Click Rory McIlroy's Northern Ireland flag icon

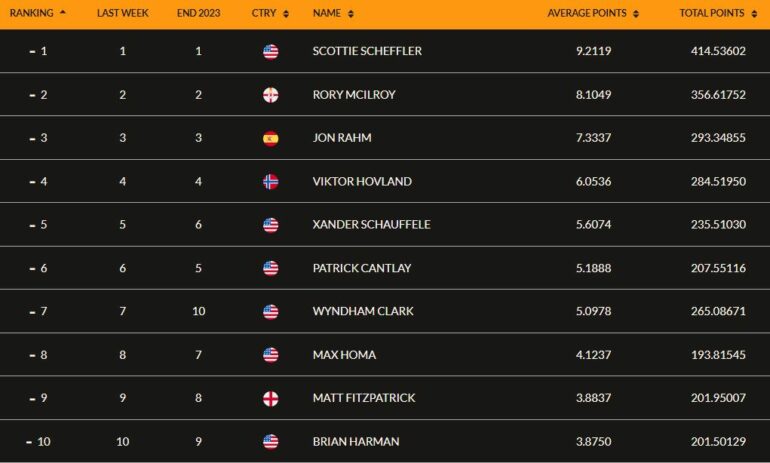(x=271, y=95)
